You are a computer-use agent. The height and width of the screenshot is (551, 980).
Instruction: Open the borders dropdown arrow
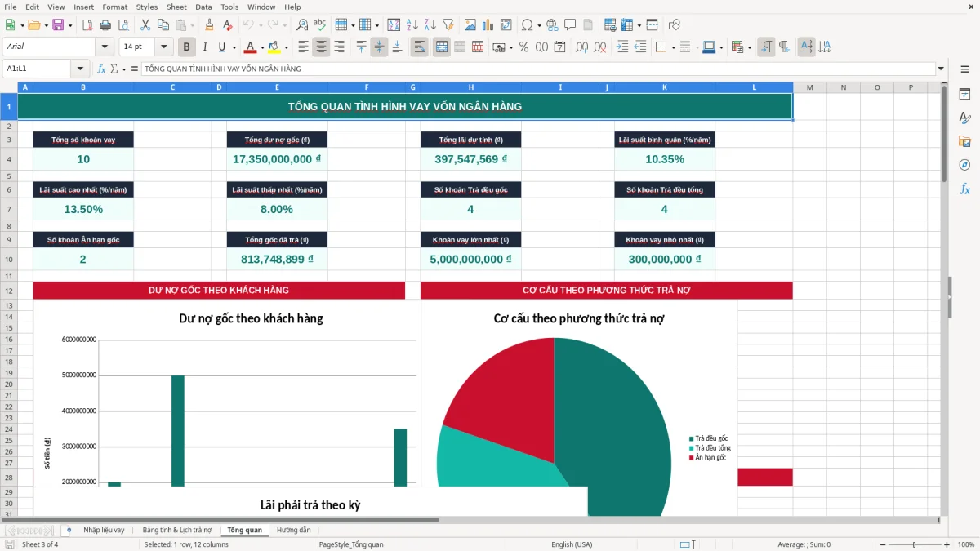pos(674,47)
